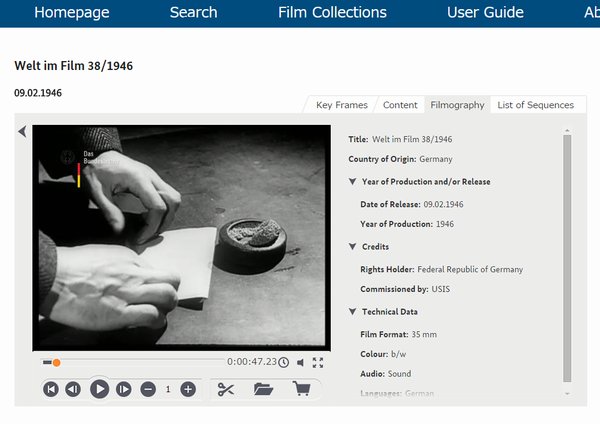Click the scrollbar up arrow
The image size is (600, 424).
pos(567,131)
